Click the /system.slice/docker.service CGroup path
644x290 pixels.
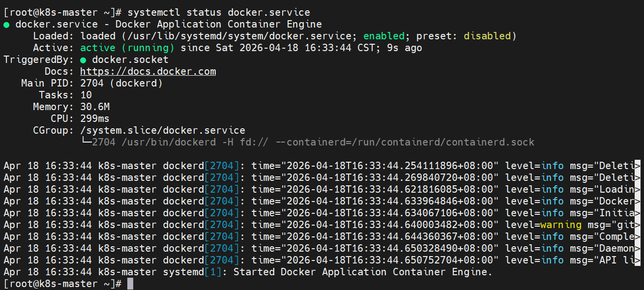pos(163,131)
